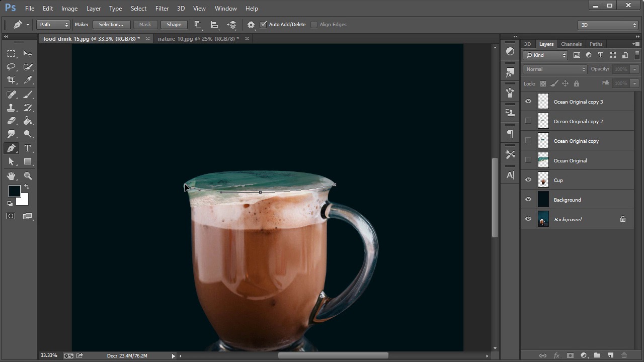Select the Zoom tool
Viewport: 644px width, 362px height.
point(28,176)
